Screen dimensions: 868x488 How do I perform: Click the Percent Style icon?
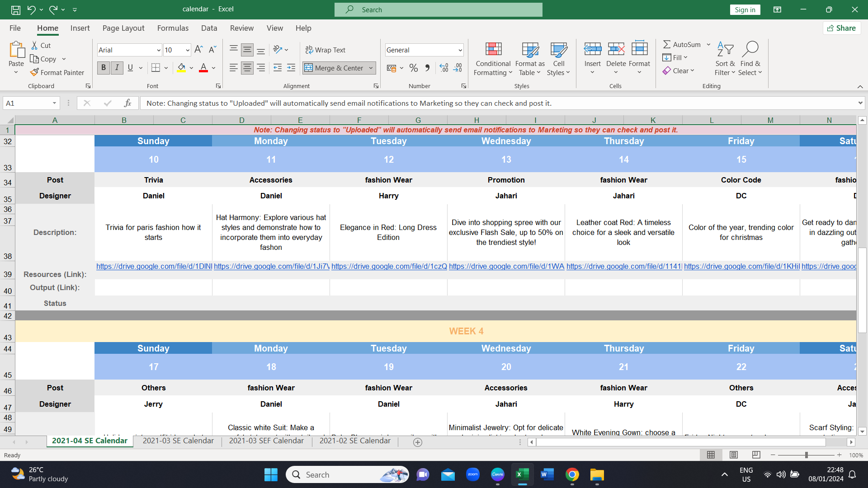(413, 68)
